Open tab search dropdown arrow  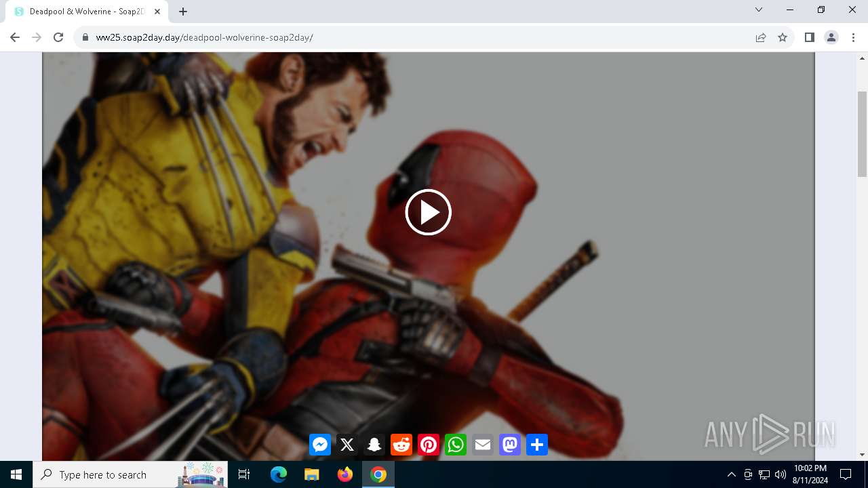759,10
